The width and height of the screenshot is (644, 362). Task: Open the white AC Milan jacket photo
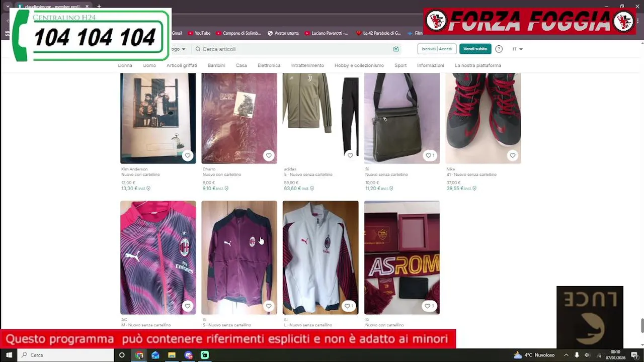tap(320, 257)
